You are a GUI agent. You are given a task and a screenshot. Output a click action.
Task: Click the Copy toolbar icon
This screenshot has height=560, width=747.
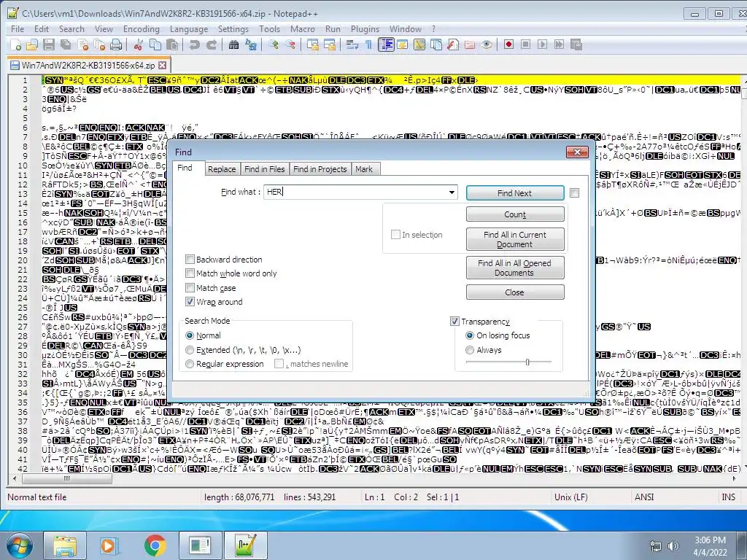tap(155, 44)
